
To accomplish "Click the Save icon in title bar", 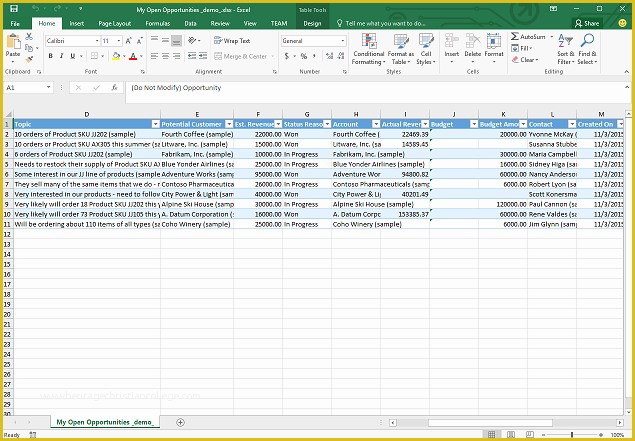I will pos(14,9).
